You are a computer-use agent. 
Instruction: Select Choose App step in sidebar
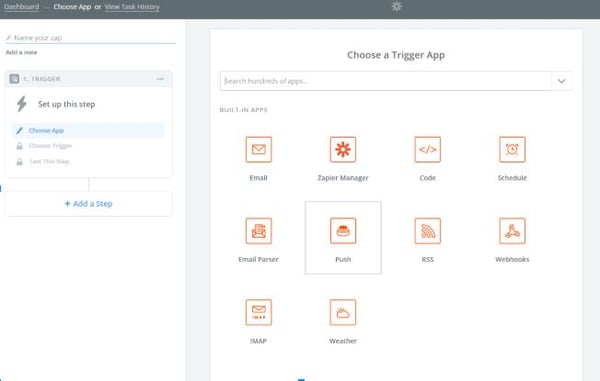point(88,130)
